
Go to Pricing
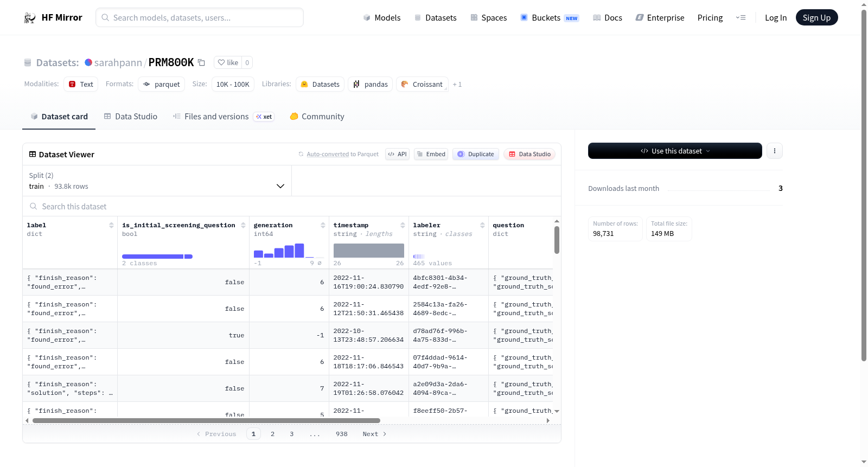click(x=710, y=17)
